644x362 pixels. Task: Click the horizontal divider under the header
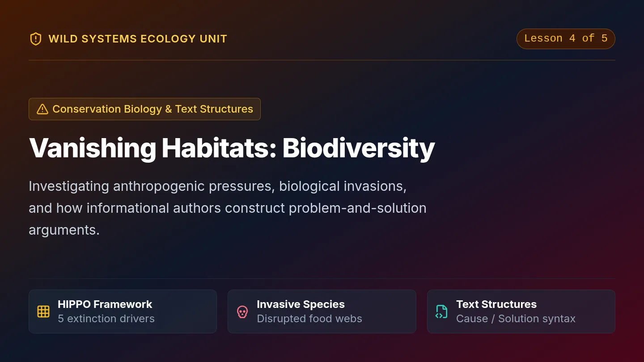coord(322,60)
